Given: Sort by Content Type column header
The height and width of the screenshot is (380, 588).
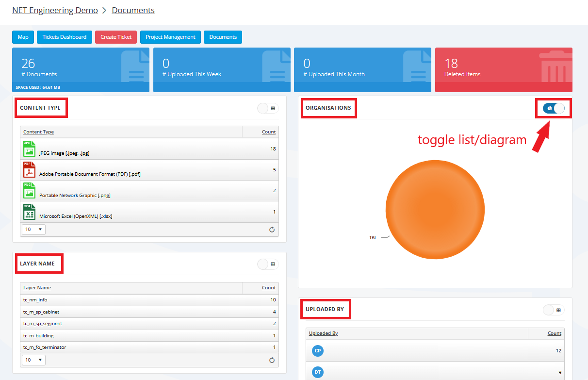Looking at the screenshot, I should [x=39, y=132].
